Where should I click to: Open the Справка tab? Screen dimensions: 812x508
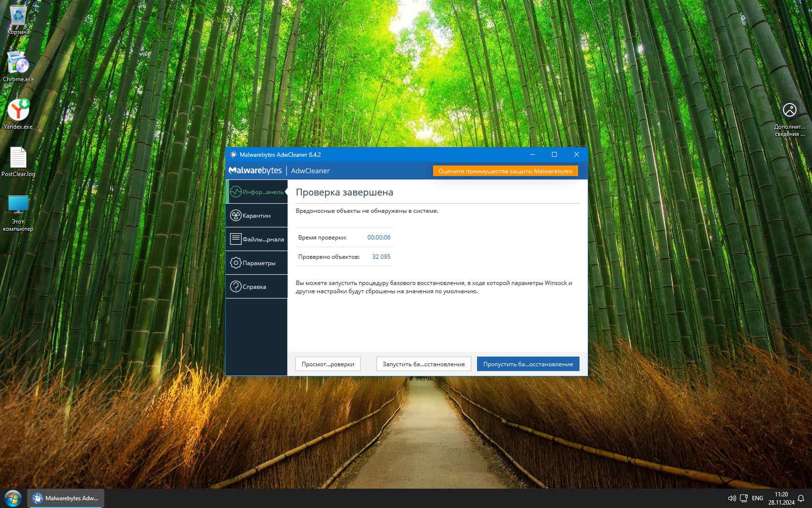(x=257, y=286)
